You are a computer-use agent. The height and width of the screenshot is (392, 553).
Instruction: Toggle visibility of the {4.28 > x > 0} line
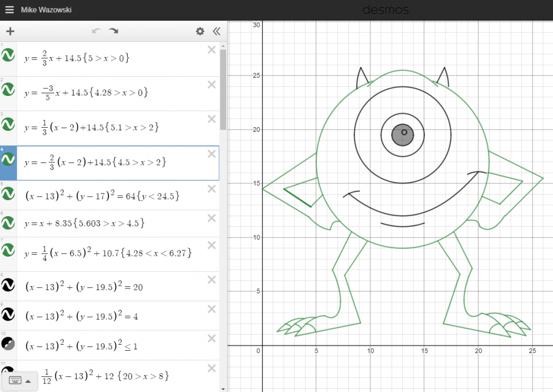(x=8, y=90)
